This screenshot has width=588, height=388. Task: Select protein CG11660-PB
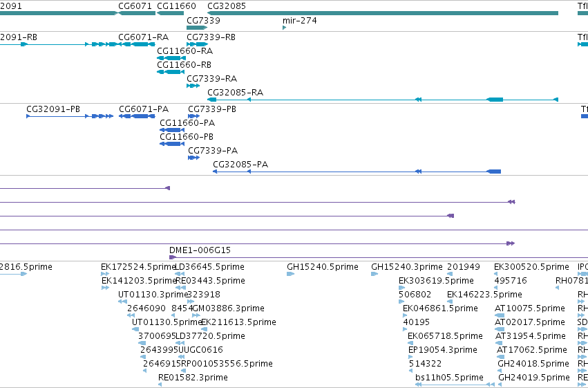(x=187, y=137)
